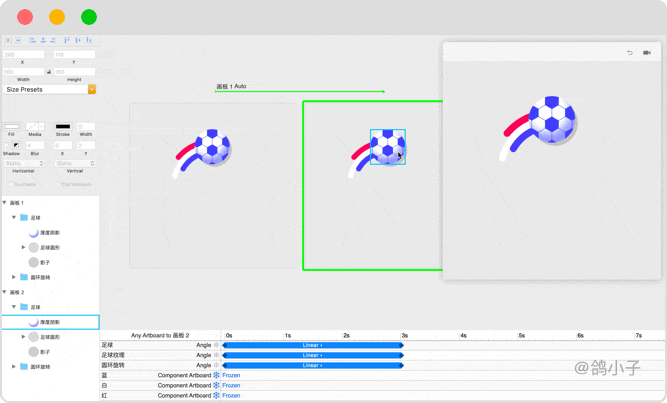667x403 pixels.
Task: Open the Media dropdown arrow
Action: click(x=41, y=126)
